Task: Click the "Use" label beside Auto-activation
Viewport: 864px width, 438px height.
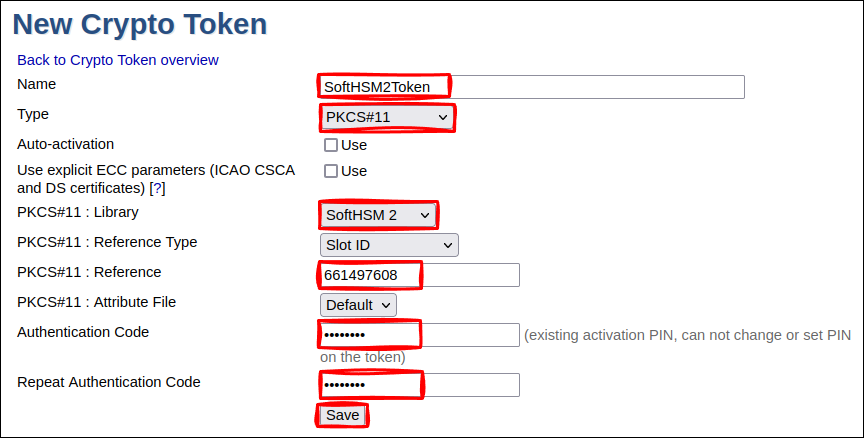Action: point(354,145)
